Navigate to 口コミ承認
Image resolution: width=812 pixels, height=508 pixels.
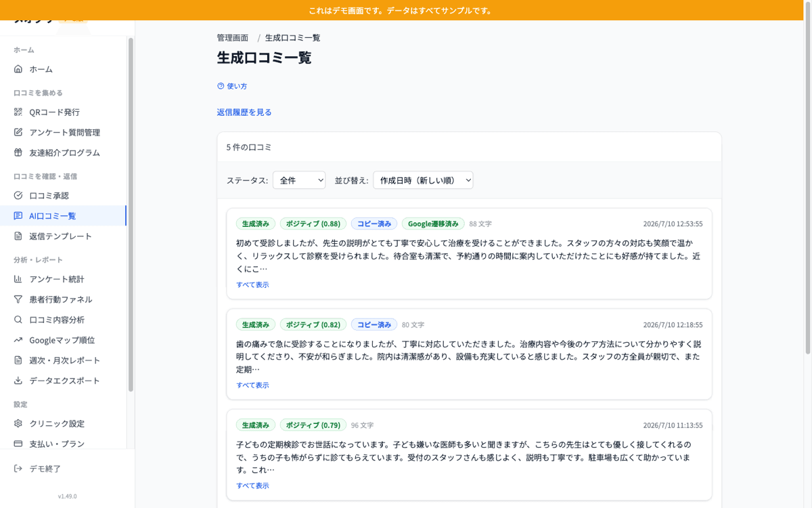pos(63,195)
